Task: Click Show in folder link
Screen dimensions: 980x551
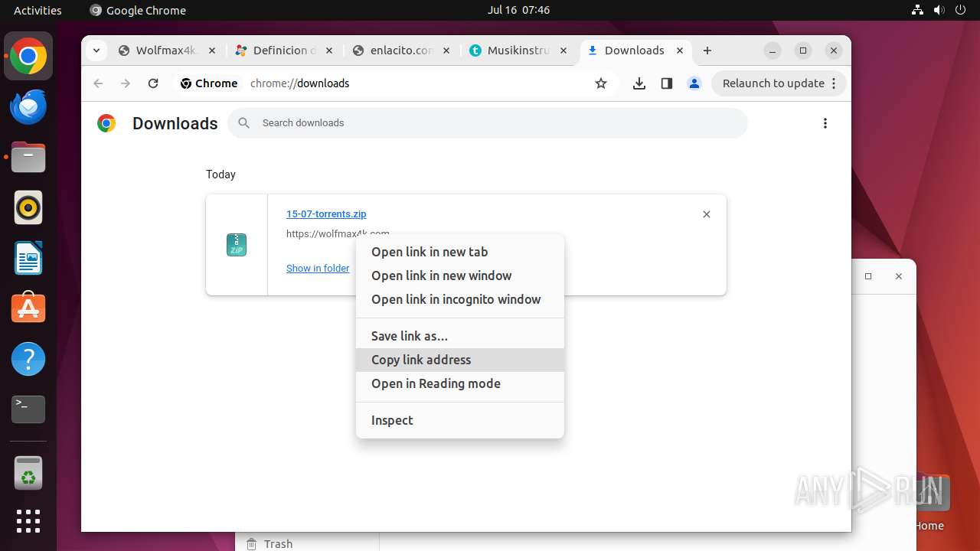Action: [318, 269]
